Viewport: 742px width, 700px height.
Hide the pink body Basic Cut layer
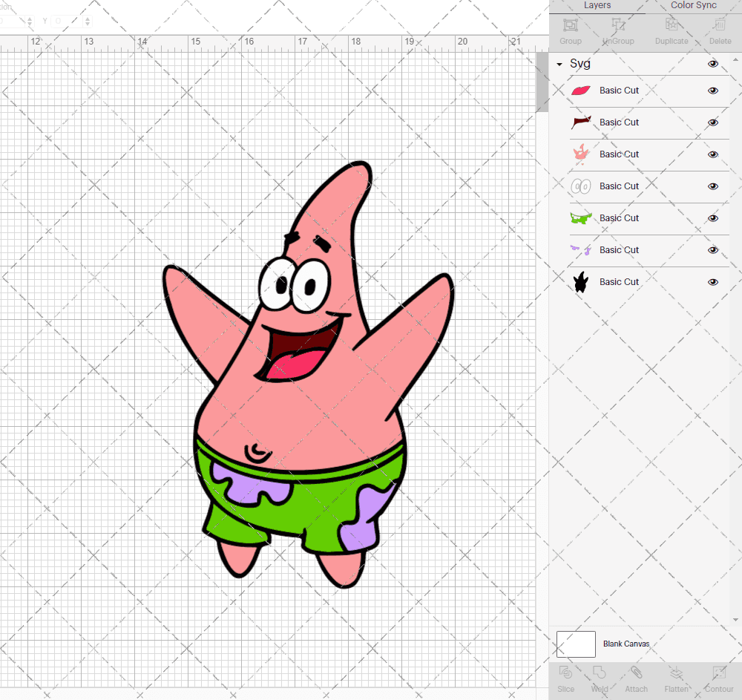pos(712,154)
